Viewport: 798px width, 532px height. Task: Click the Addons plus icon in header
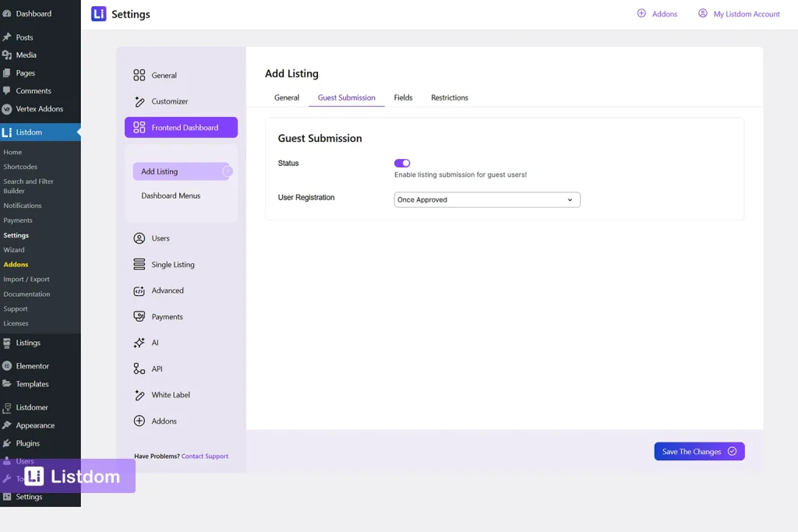[x=641, y=13]
